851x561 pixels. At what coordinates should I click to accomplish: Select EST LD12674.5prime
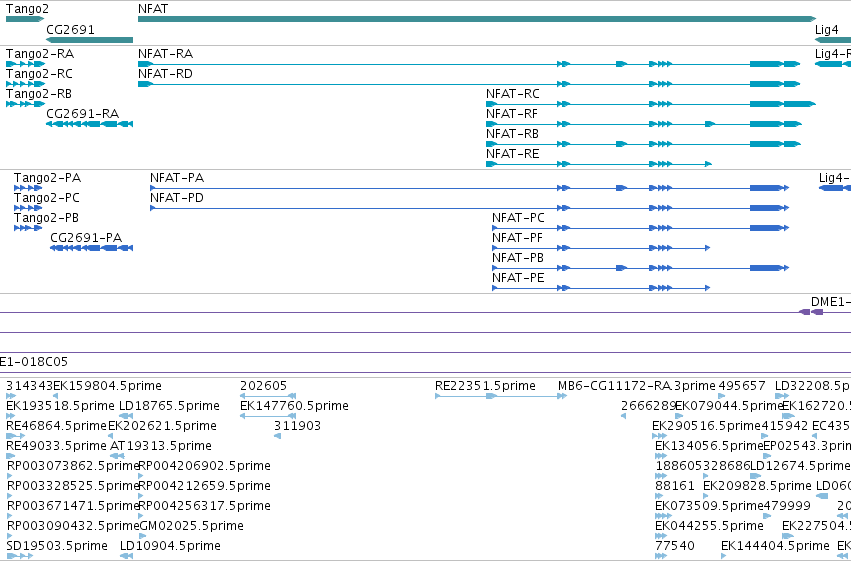(800, 466)
